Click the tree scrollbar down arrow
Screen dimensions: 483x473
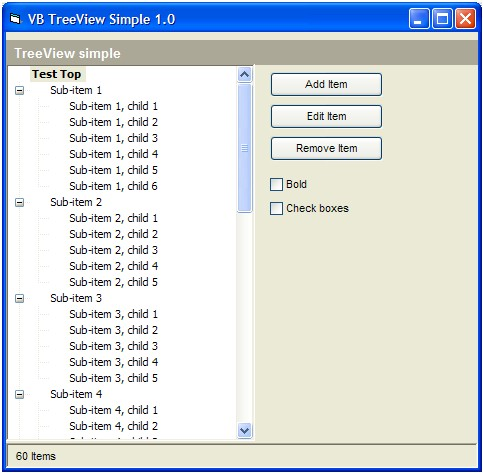pos(245,430)
